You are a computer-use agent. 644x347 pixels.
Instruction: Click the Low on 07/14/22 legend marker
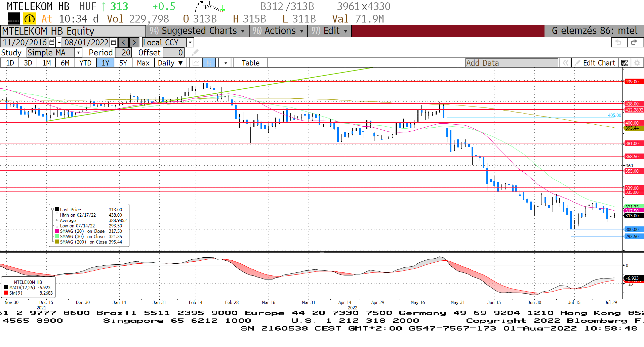[x=57, y=226]
